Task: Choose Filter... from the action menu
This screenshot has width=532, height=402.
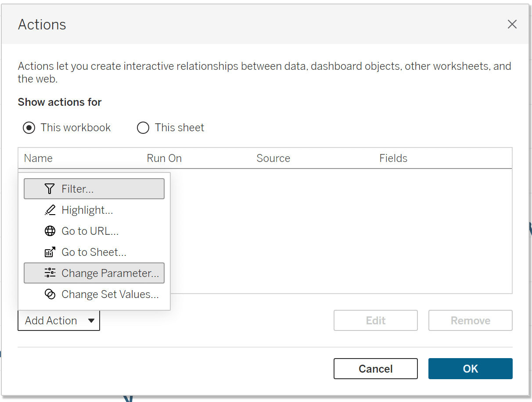Action: pos(94,189)
